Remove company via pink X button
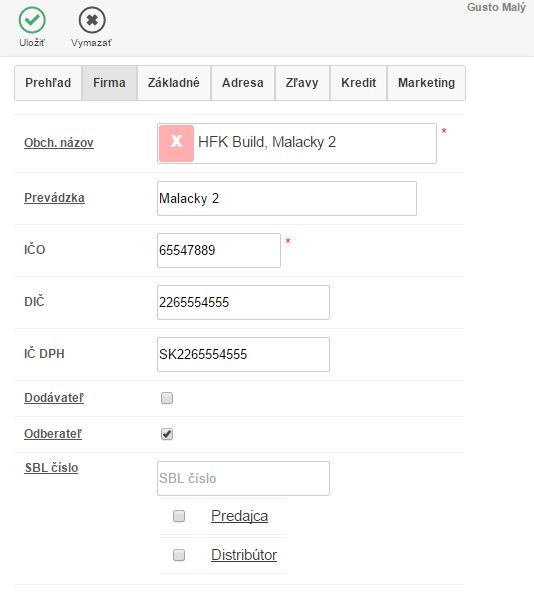 176,143
